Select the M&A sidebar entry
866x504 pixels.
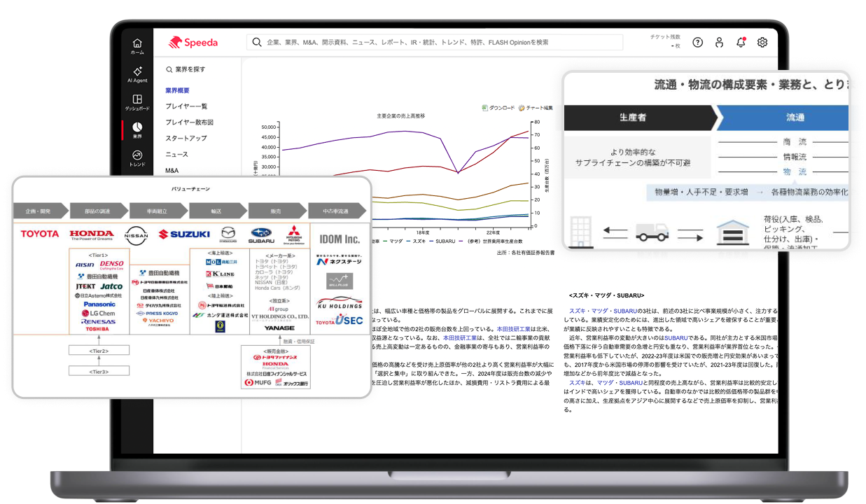[172, 169]
